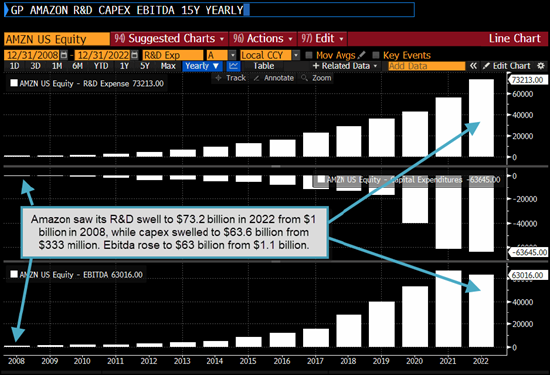Click the Local CCY currency field
550x375 pixels.
(x=266, y=55)
